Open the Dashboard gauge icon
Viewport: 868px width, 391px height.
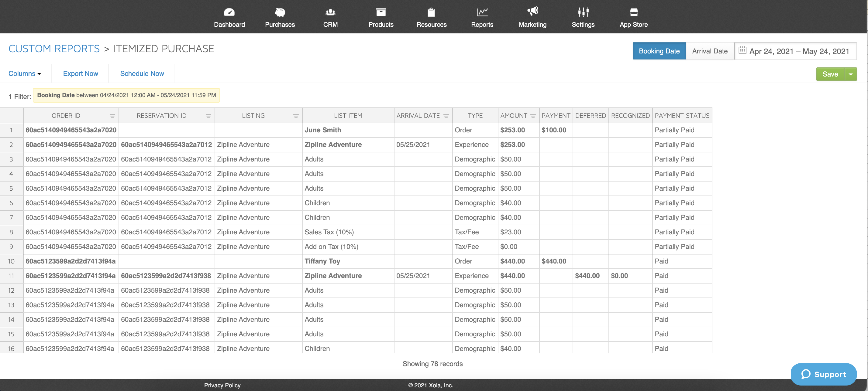(229, 12)
